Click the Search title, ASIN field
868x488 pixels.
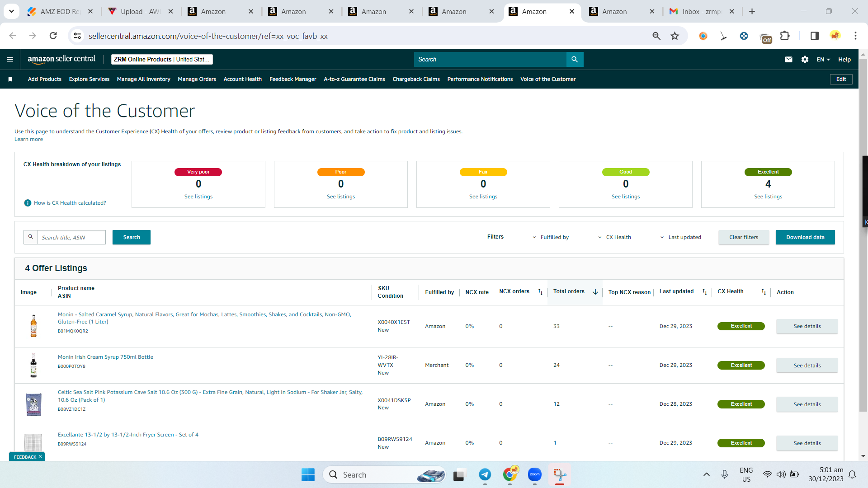(71, 237)
